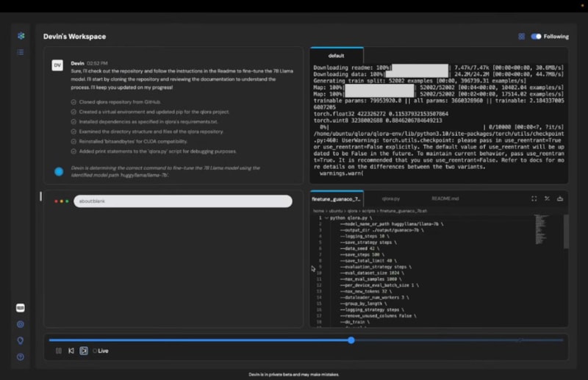The height and width of the screenshot is (380, 588).
Task: Click the grid layout icon beside Following
Action: tap(521, 36)
